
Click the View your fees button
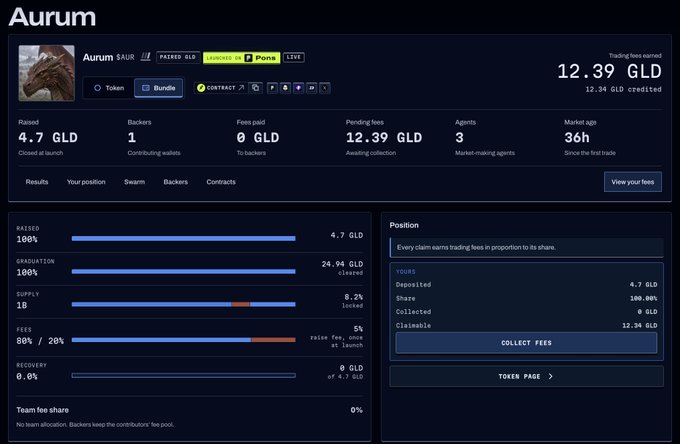[x=633, y=182]
